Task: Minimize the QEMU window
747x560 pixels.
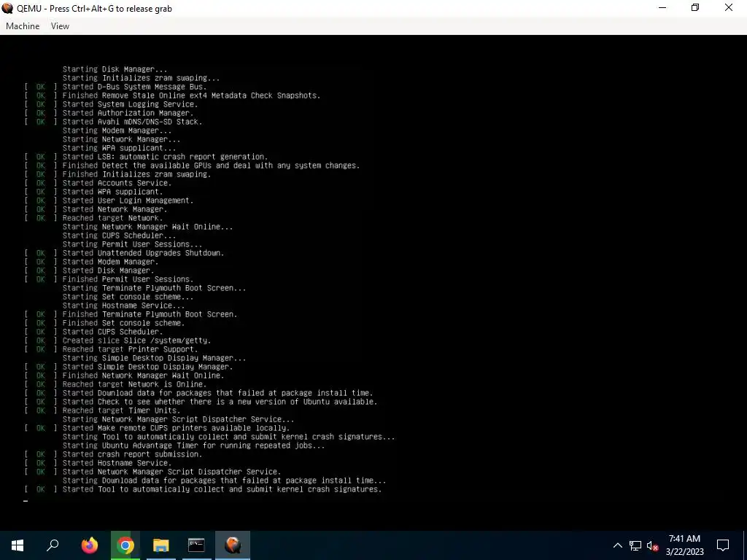Action: tap(662, 8)
